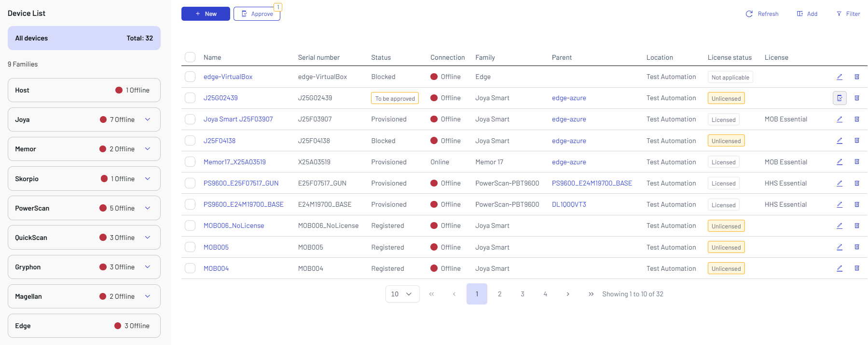This screenshot has height=345, width=868.
Task: Expand the Magellan family chevron
Action: (x=148, y=296)
